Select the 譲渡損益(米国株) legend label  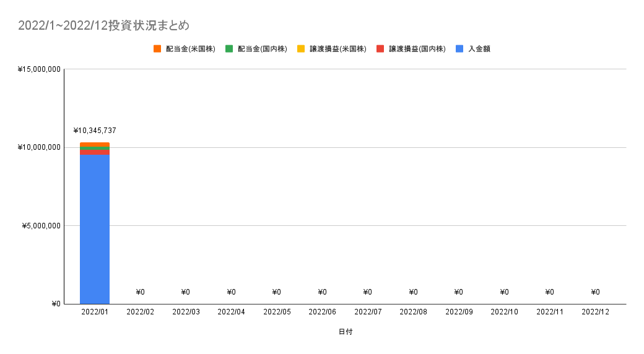click(x=338, y=49)
